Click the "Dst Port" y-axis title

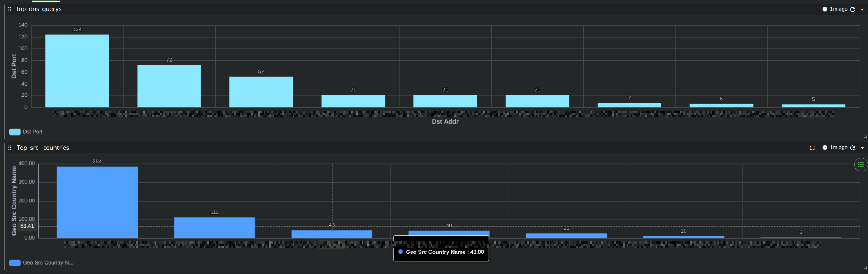[14, 66]
